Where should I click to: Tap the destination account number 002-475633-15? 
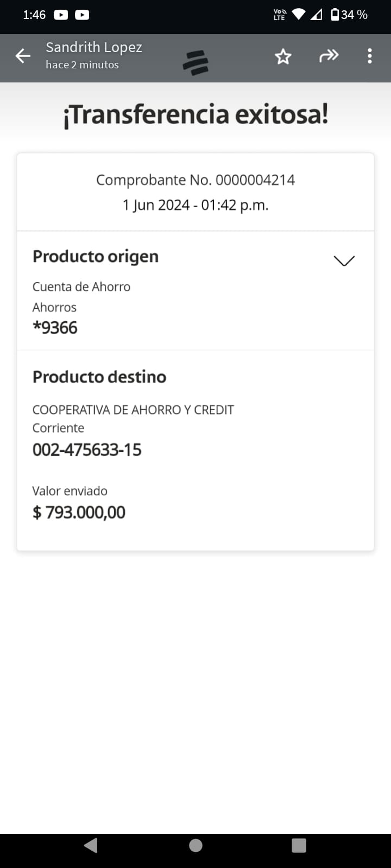pyautogui.click(x=87, y=450)
